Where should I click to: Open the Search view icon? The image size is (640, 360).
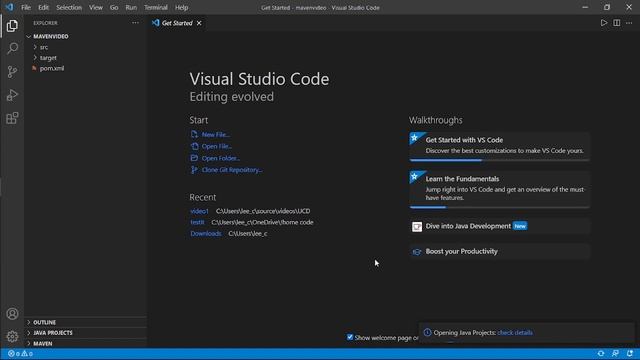point(12,49)
